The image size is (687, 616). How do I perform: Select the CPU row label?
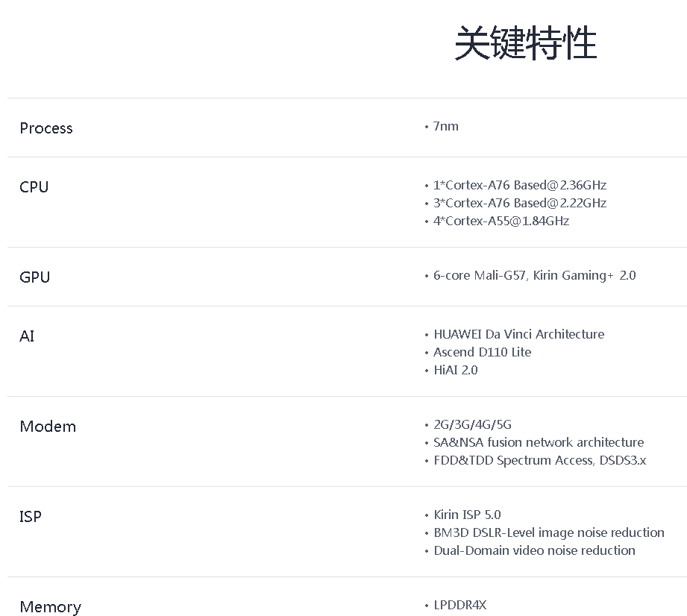pyautogui.click(x=34, y=187)
